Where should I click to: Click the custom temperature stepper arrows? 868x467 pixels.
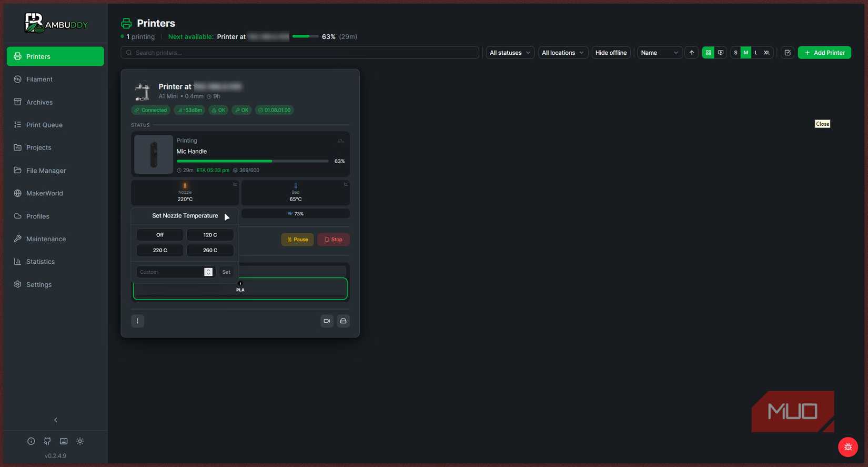tap(208, 272)
